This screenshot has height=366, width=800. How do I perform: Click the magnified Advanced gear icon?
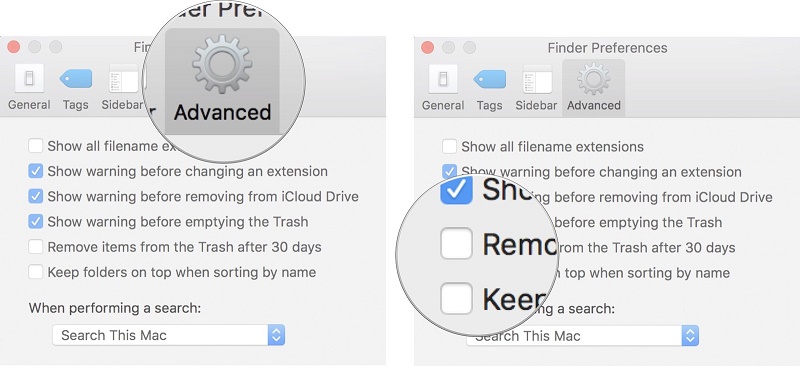[x=222, y=65]
